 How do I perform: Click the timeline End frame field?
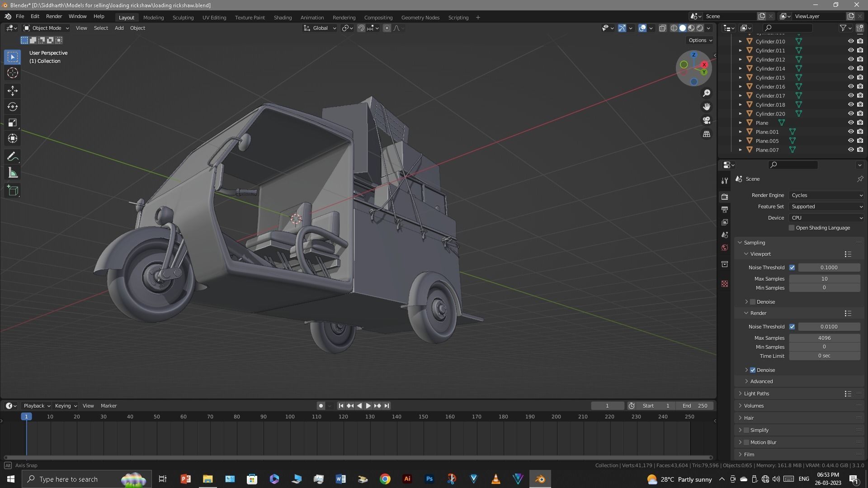[695, 406]
